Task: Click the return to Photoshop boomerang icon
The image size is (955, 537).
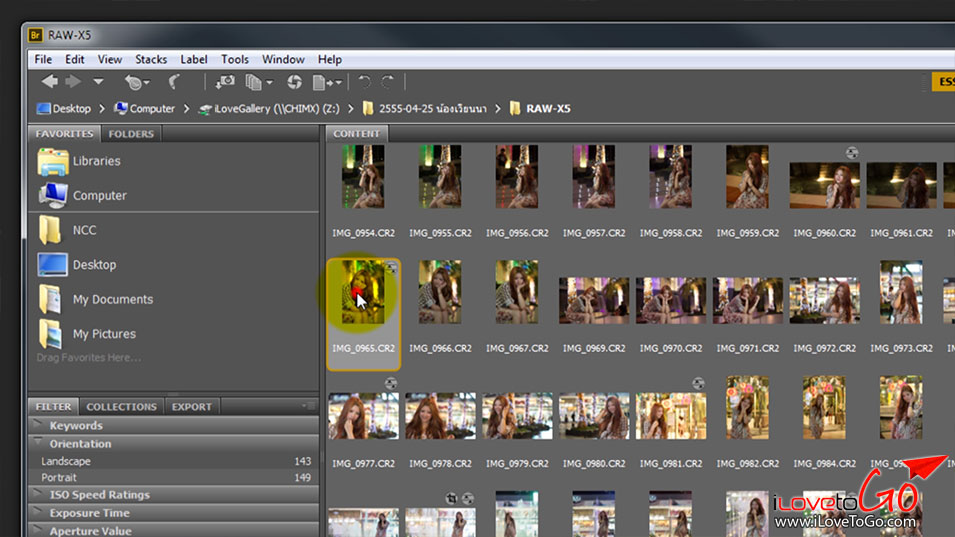Action: click(x=174, y=82)
